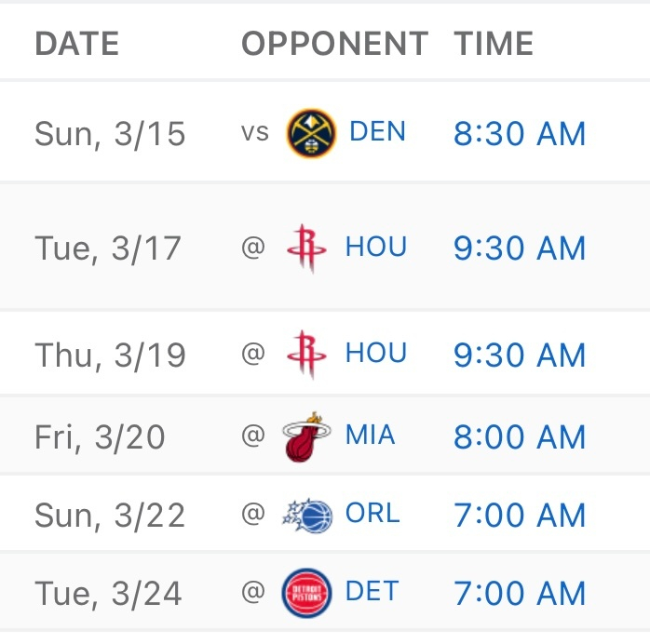Click the Rockets logo for Tue 3/17
The width and height of the screenshot is (650, 644).
(x=308, y=248)
